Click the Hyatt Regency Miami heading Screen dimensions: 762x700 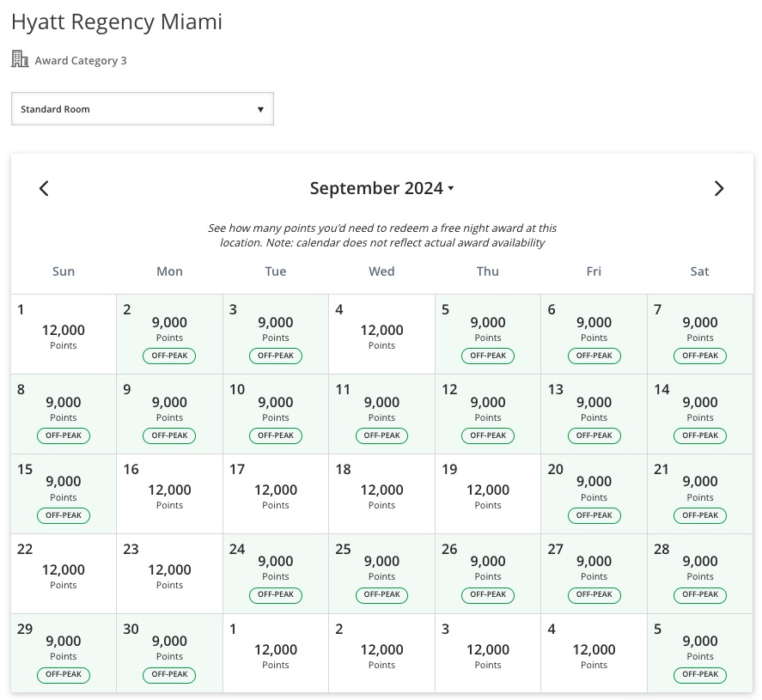pyautogui.click(x=116, y=21)
